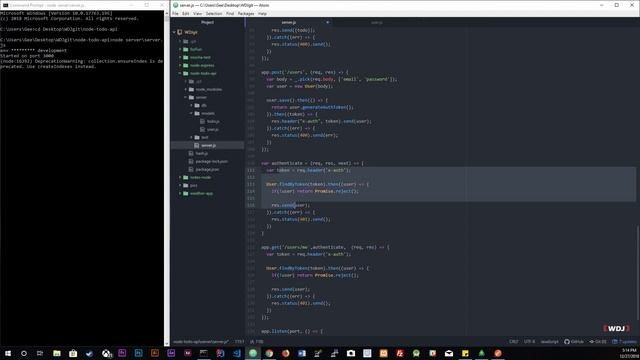Open the Selection menu in Atom
This screenshot has height=360, width=640.
[x=214, y=13]
